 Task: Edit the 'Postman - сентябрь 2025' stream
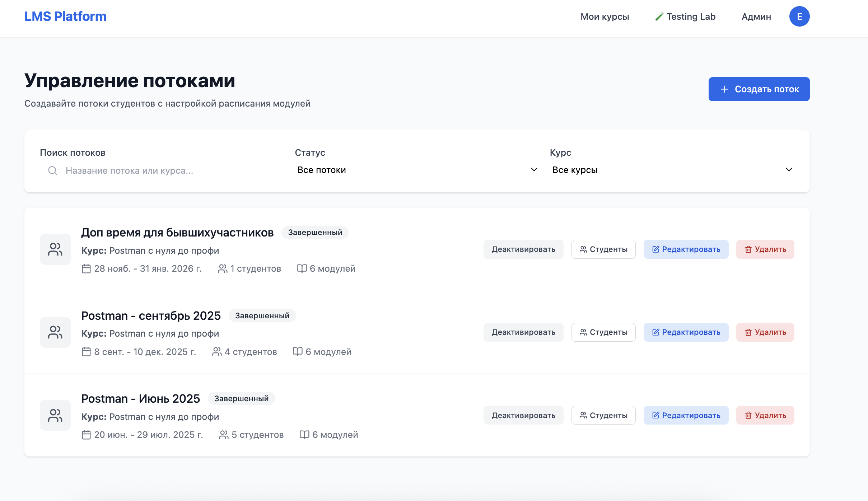tap(686, 332)
